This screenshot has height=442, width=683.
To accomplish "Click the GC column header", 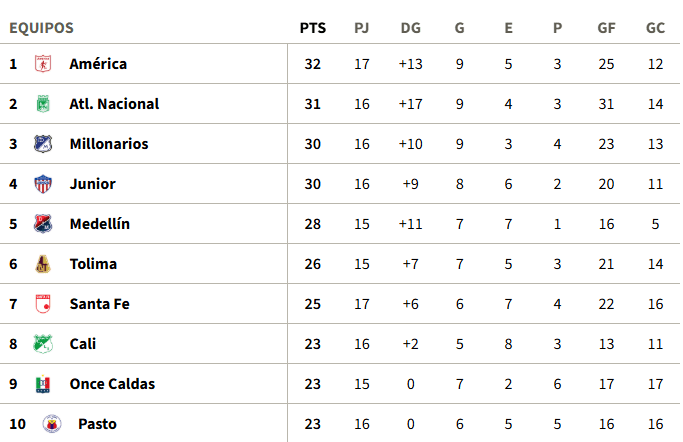I will pos(655,28).
